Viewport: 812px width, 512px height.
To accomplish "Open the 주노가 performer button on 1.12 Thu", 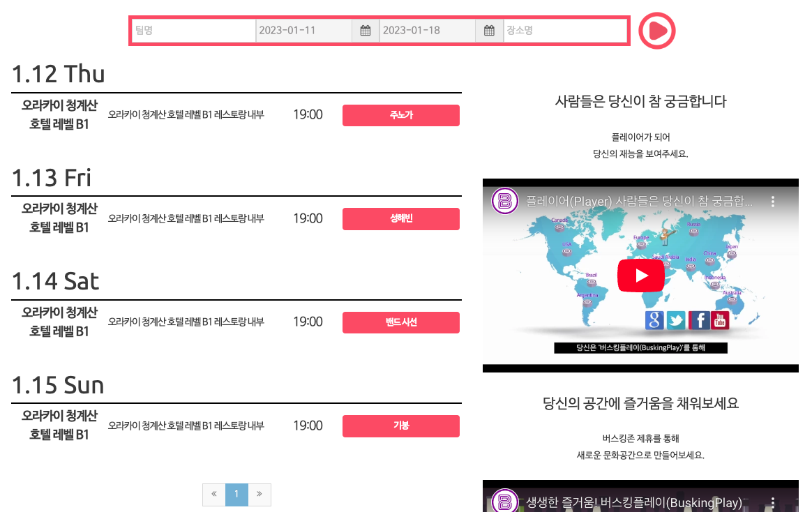I will [401, 115].
